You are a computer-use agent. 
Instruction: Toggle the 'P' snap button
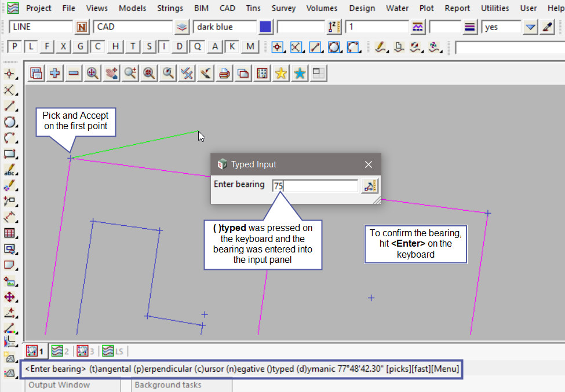15,47
